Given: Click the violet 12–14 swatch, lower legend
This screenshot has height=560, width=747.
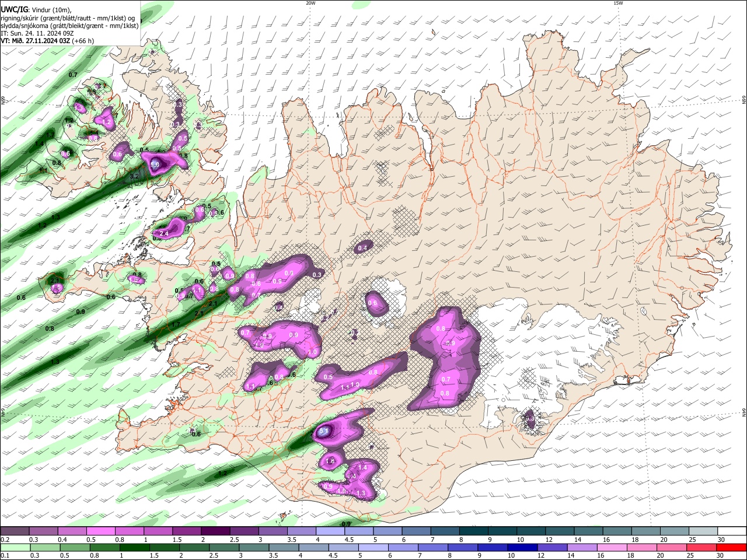Looking at the screenshot, I should click(x=551, y=548).
